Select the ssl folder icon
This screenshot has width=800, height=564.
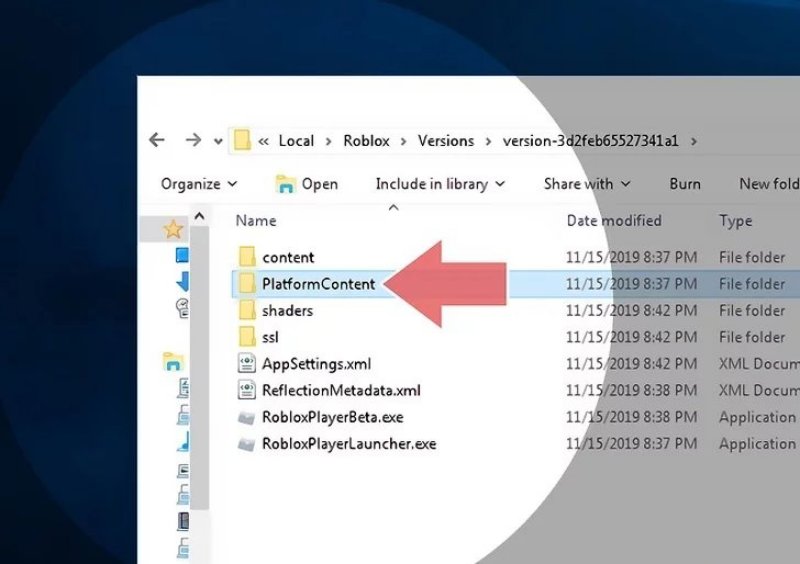247,336
